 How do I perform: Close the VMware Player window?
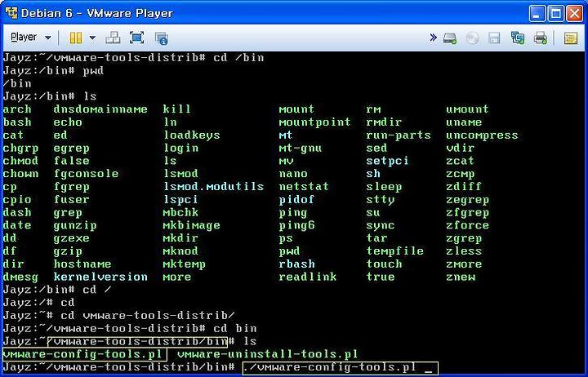[x=574, y=14]
